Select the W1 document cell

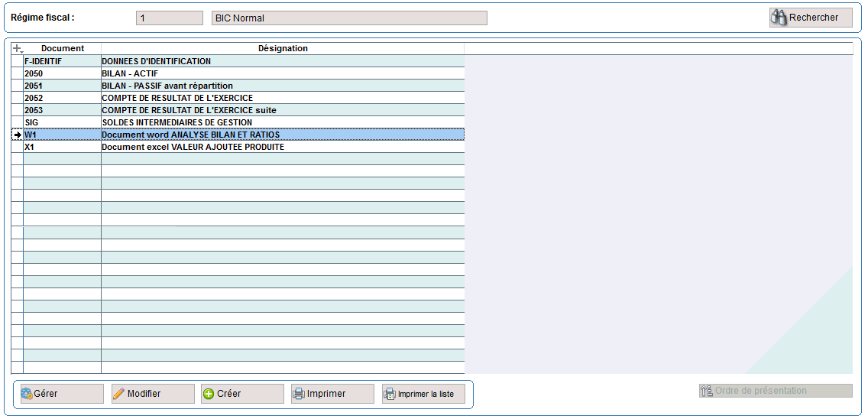point(62,135)
